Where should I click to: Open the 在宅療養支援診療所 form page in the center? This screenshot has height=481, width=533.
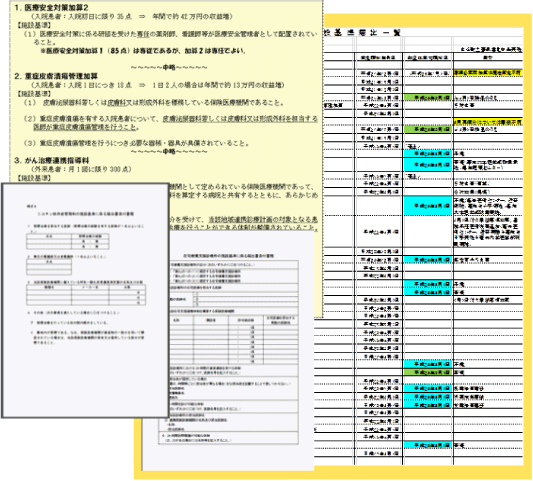[228, 351]
